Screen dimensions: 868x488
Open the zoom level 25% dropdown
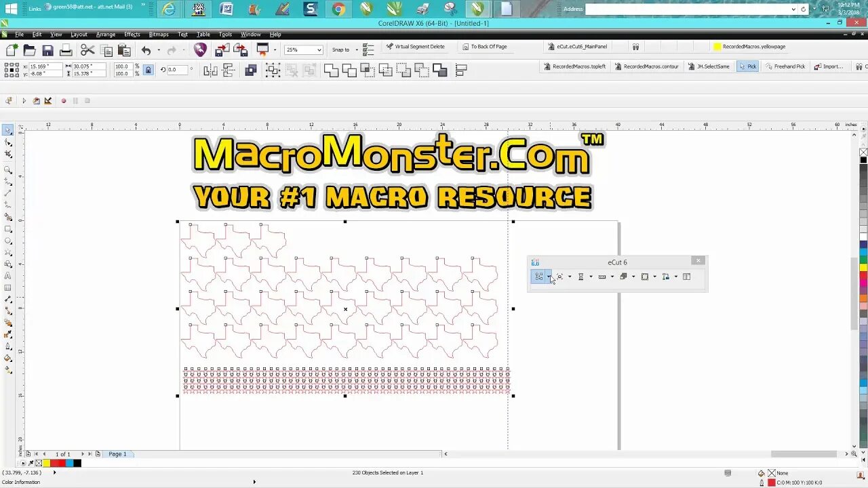tap(318, 49)
